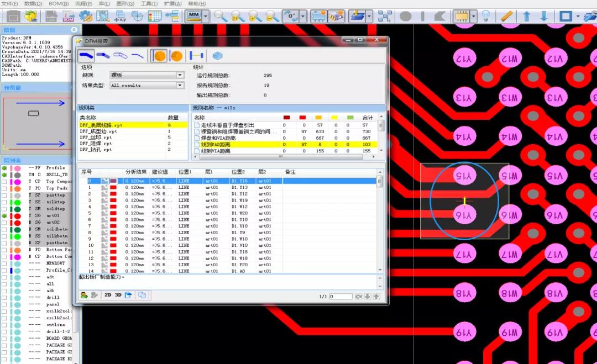The height and width of the screenshot is (364, 597).
Task: Switch to 3D view in DFM report
Action: [118, 296]
